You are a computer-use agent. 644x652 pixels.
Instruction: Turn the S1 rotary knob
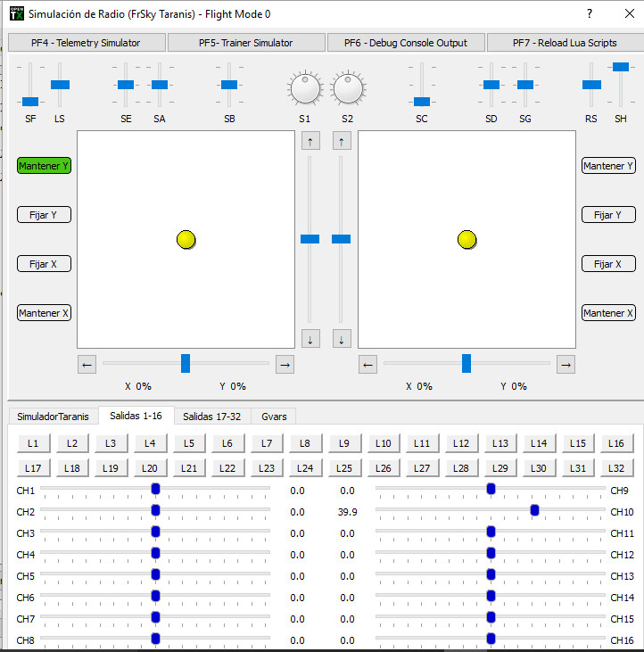[304, 88]
